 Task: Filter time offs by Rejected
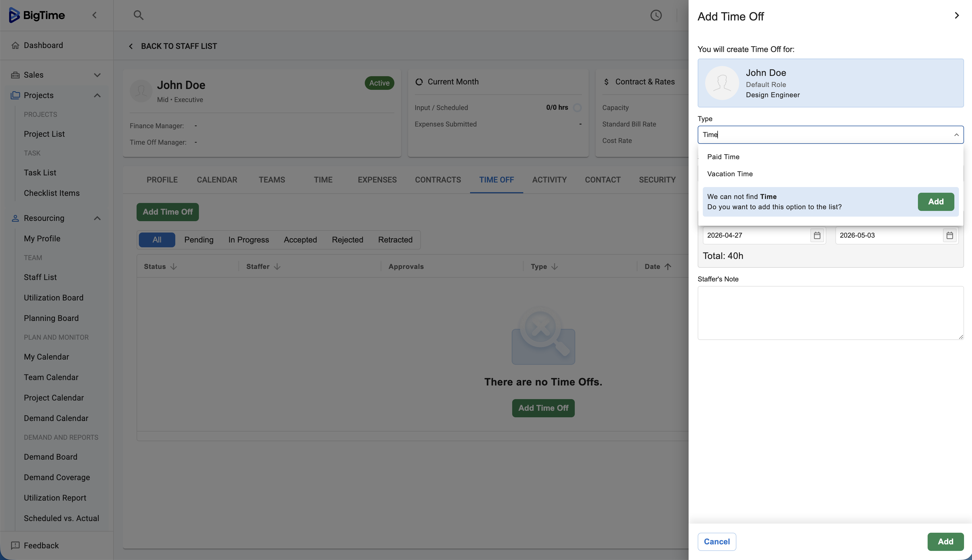pos(347,240)
